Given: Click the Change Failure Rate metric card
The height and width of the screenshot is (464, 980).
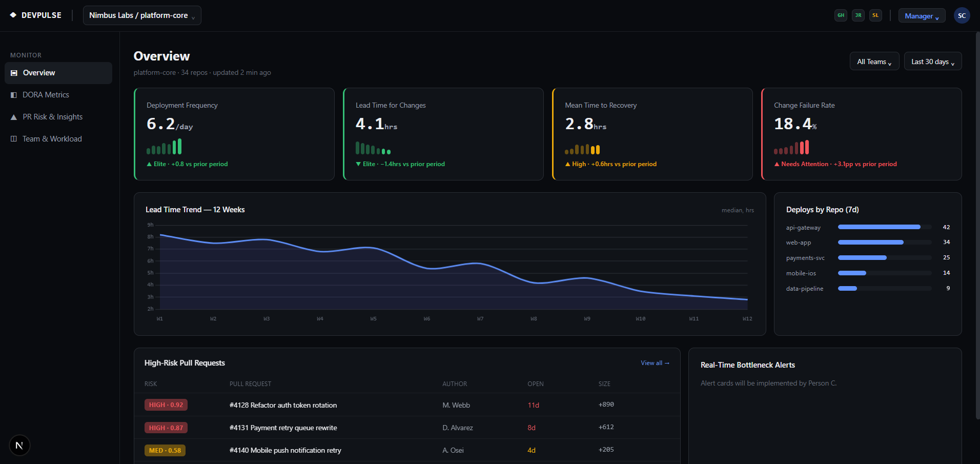Looking at the screenshot, I should click(x=862, y=134).
